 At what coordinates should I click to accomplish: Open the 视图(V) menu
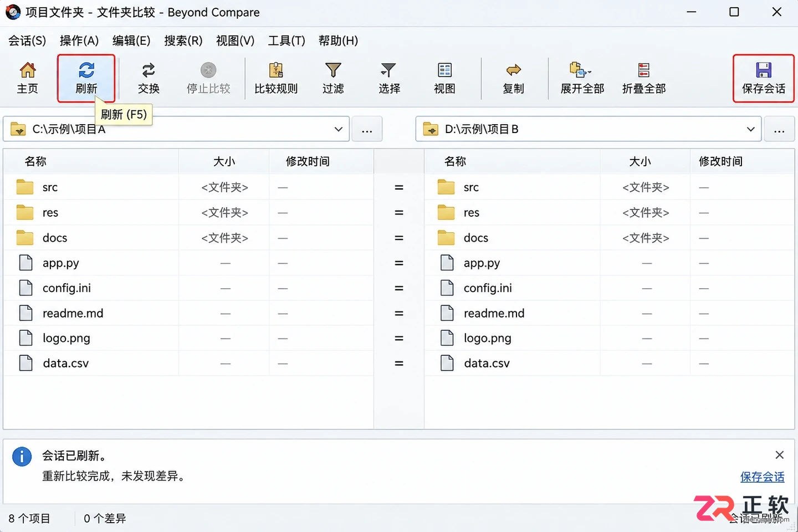pos(235,40)
